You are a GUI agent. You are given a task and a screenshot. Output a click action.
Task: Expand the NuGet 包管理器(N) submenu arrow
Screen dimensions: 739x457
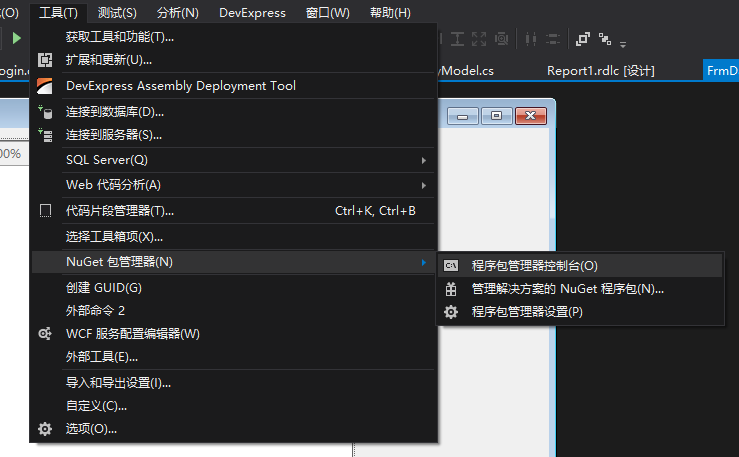point(424,262)
